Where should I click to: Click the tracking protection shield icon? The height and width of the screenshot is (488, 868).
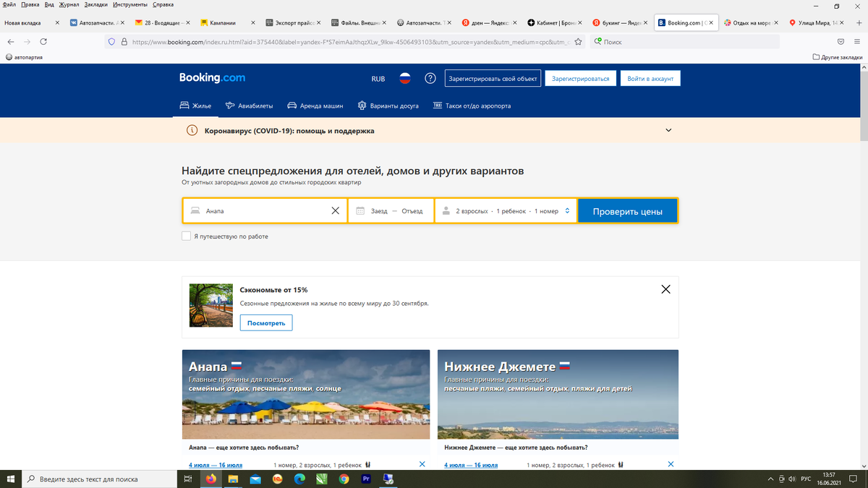coord(111,42)
